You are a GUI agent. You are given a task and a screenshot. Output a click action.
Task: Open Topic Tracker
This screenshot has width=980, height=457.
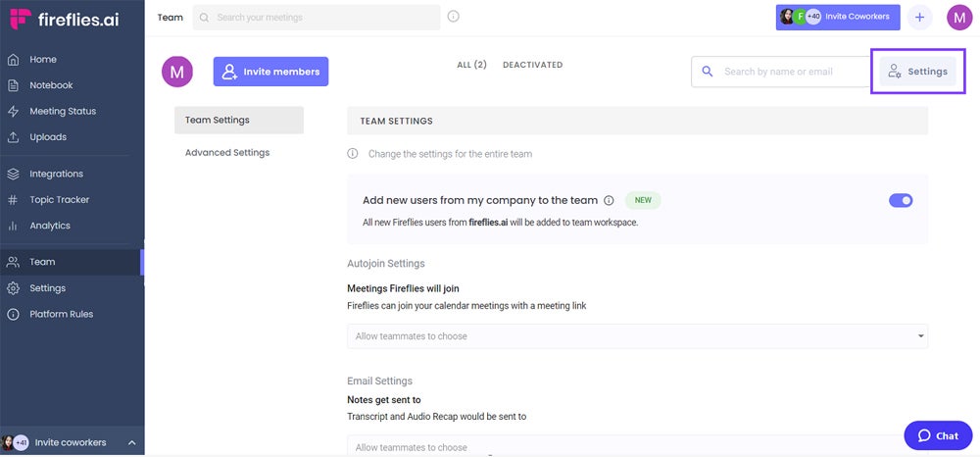60,199
